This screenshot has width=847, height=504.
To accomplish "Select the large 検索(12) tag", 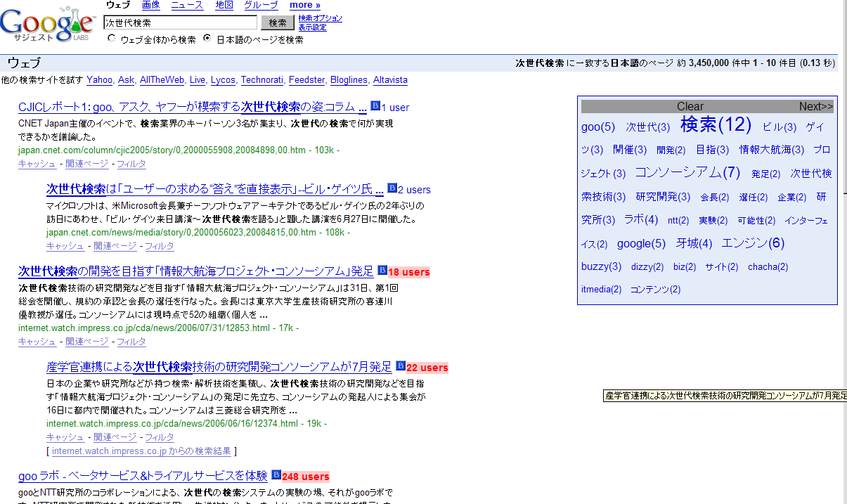I will tap(716, 125).
